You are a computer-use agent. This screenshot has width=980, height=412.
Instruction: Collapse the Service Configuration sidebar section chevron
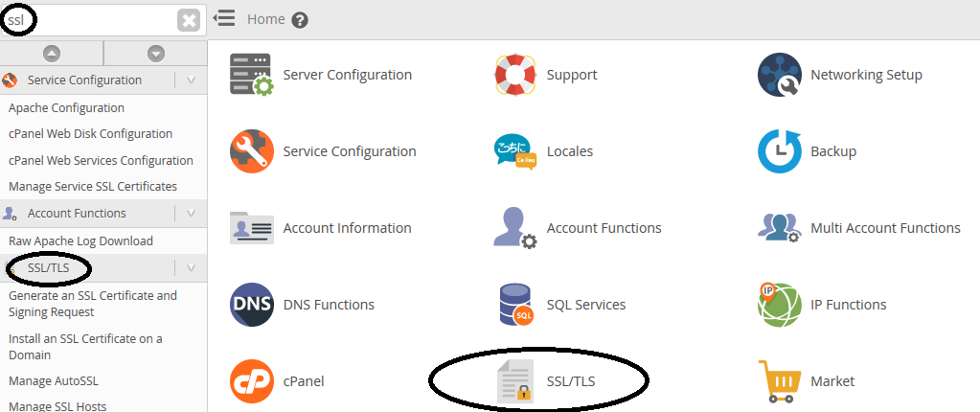point(192,80)
